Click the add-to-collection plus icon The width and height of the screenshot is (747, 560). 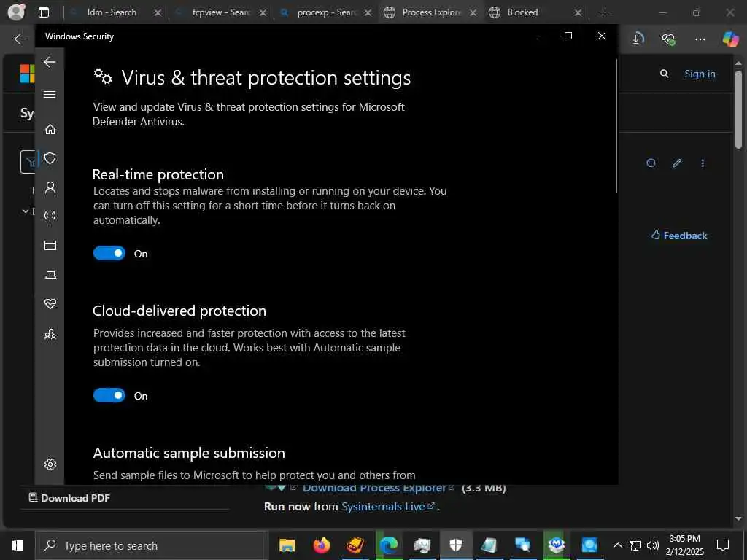[651, 163]
